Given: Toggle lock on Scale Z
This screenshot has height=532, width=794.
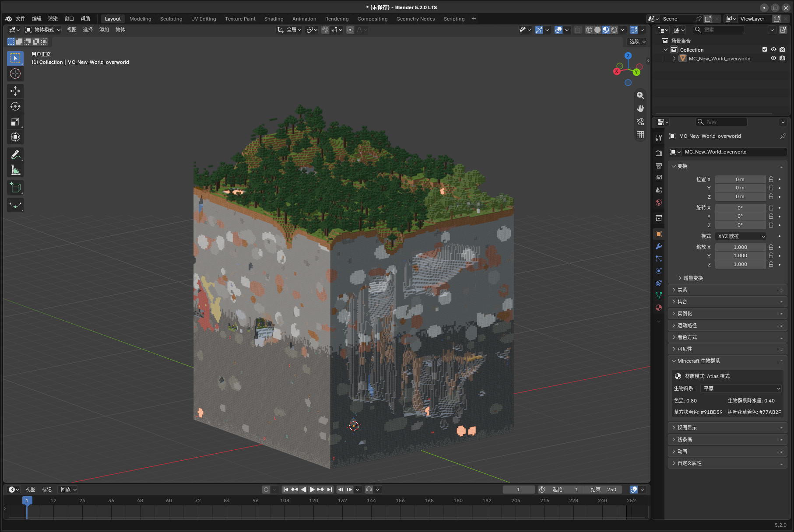Looking at the screenshot, I should 771,264.
